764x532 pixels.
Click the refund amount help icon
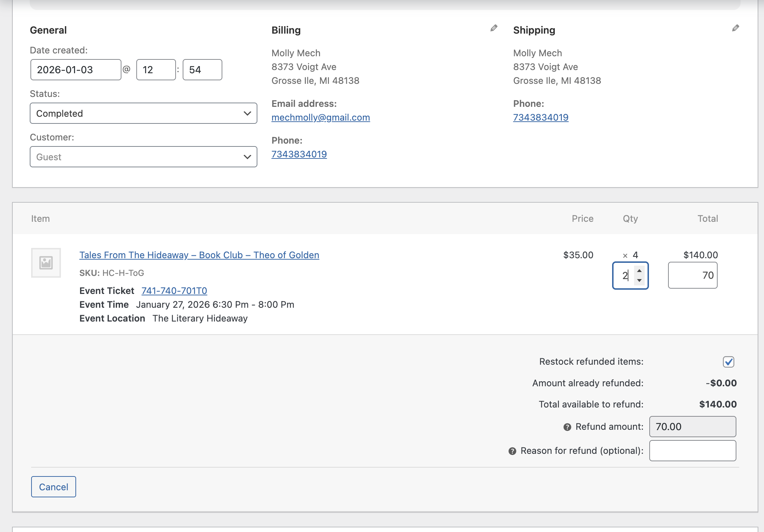point(567,427)
